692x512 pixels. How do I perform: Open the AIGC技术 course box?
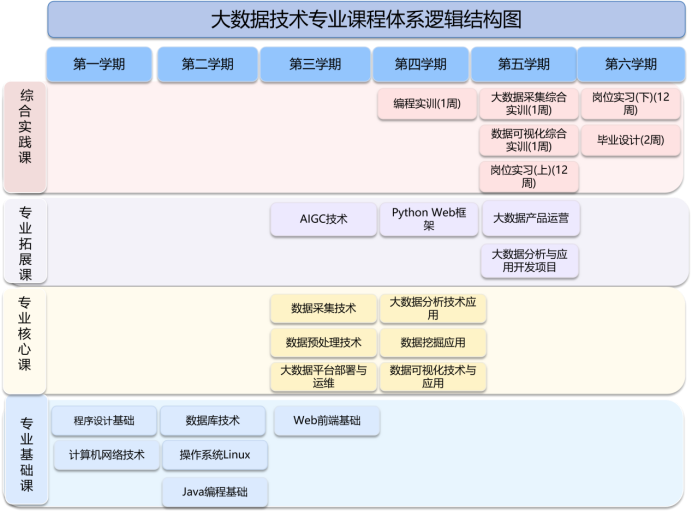click(323, 219)
